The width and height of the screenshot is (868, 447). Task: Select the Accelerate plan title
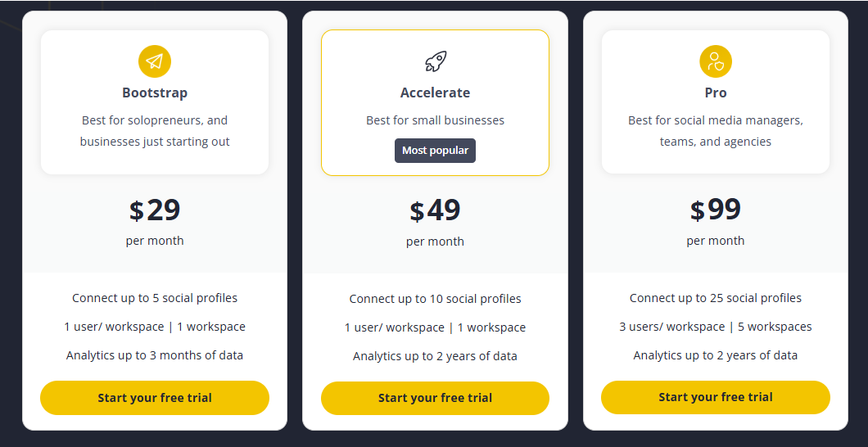[435, 93]
